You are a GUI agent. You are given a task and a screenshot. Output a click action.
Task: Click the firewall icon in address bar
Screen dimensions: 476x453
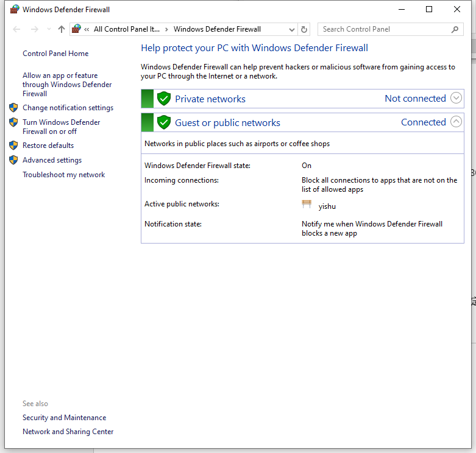point(76,29)
